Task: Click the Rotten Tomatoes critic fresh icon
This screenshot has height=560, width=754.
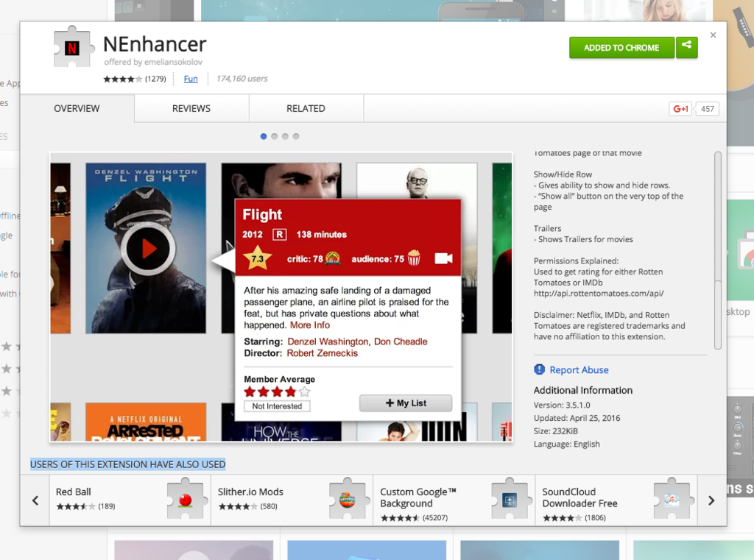Action: [333, 258]
